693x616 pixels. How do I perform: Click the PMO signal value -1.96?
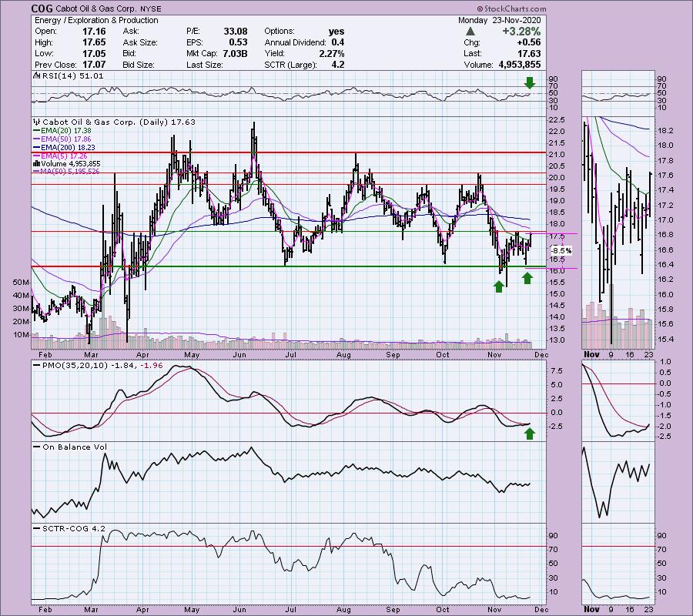[x=151, y=366]
